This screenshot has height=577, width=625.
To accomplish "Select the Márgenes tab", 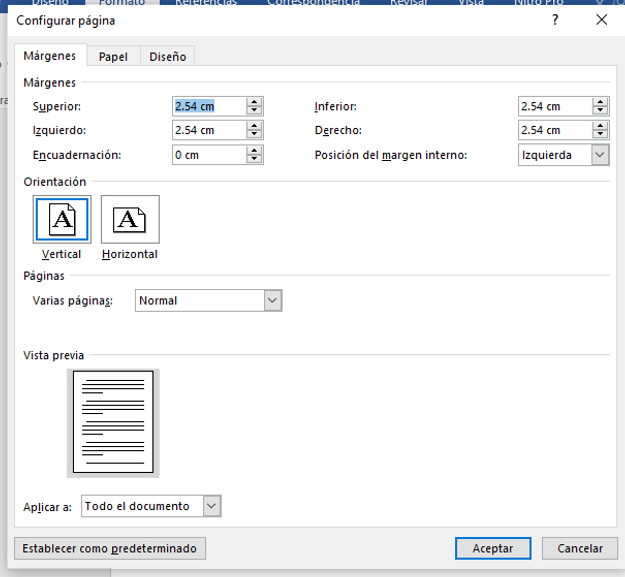I will (x=50, y=57).
